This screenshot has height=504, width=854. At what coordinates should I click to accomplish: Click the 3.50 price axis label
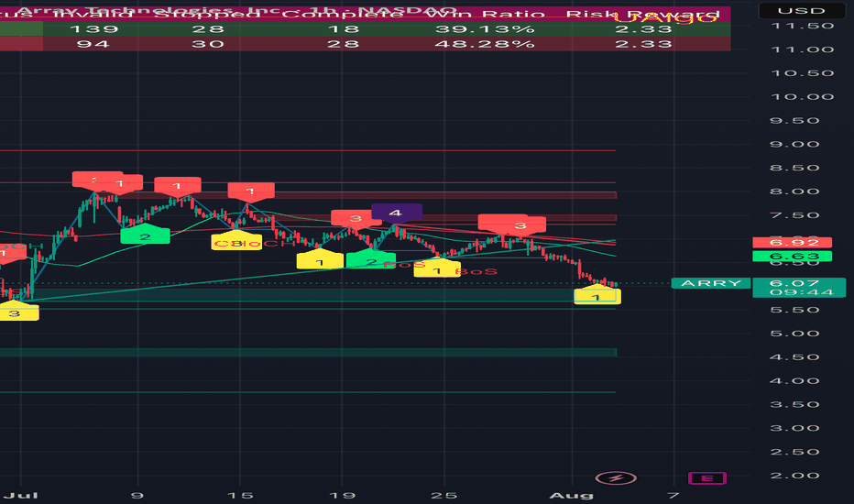[794, 405]
